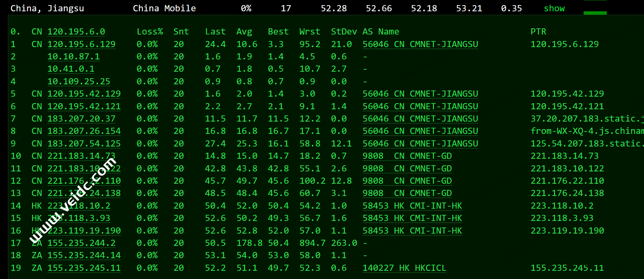Click the "AS Name" column header
Viewport: 644px width, 279px height.
coord(381,32)
